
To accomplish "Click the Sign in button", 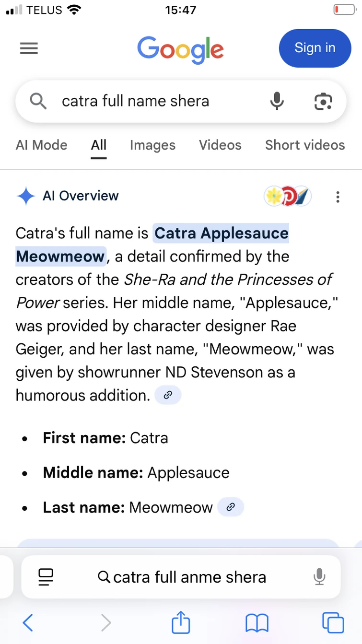I will pyautogui.click(x=315, y=48).
